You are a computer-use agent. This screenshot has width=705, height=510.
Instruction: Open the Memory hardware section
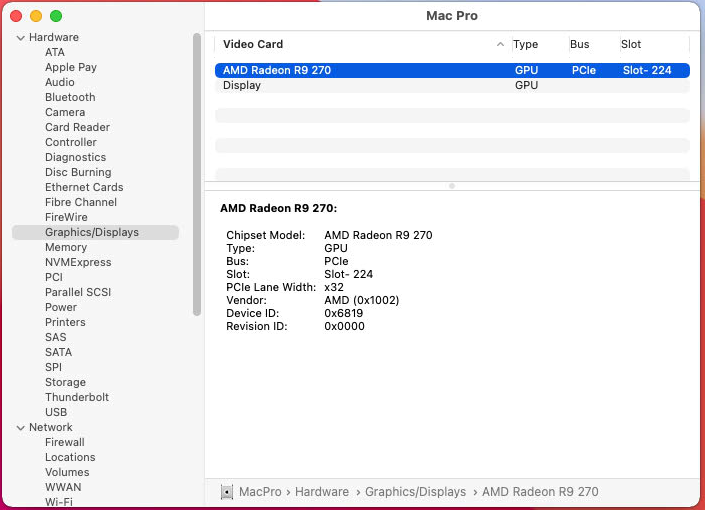pyautogui.click(x=66, y=247)
